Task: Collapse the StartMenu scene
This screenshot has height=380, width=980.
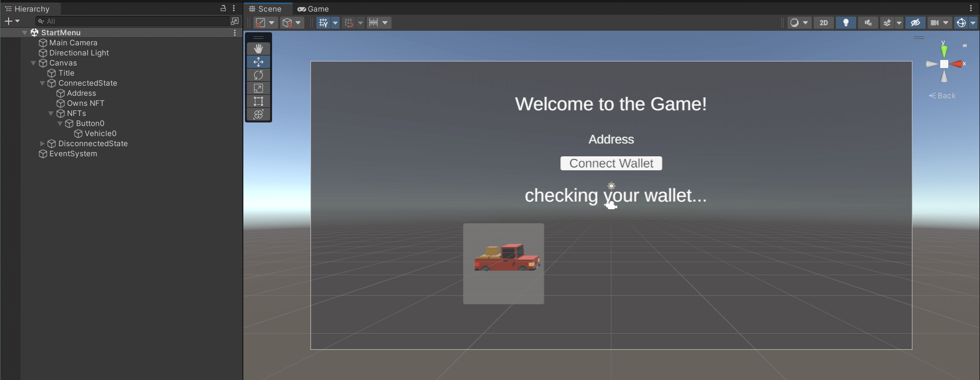Action: click(25, 33)
